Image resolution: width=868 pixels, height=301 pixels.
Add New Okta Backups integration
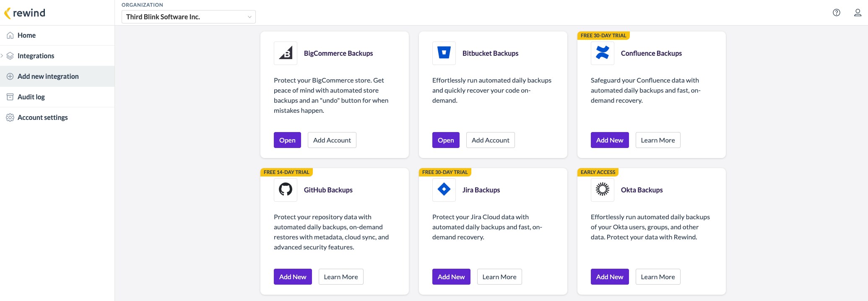610,277
